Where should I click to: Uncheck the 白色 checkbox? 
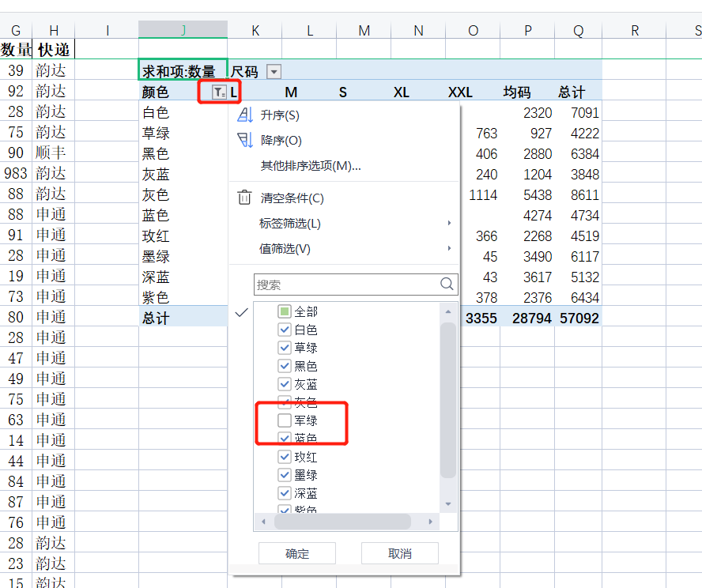coord(285,330)
